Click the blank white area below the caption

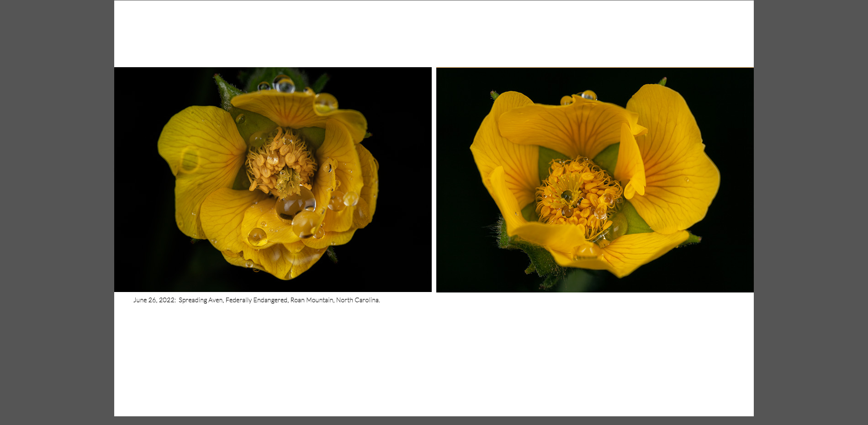[434, 361]
